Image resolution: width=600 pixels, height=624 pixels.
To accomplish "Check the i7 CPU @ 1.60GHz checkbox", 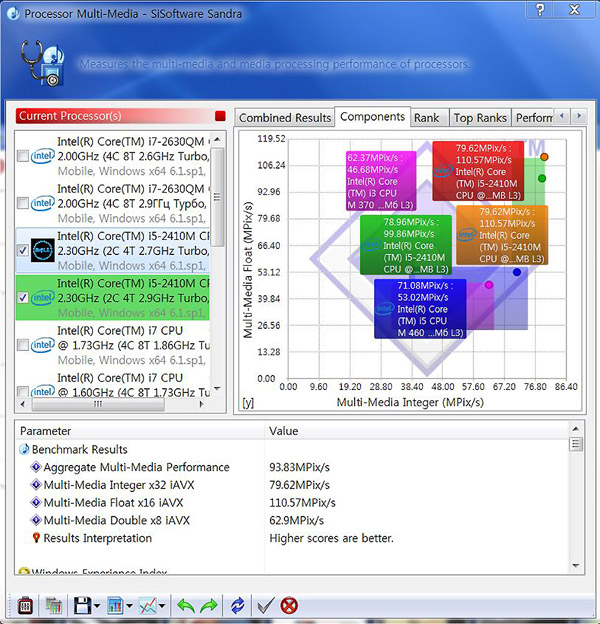I will [x=23, y=391].
